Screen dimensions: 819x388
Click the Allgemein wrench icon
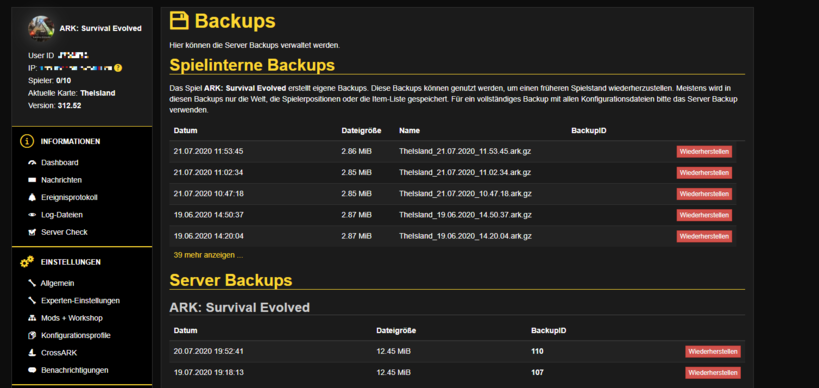32,283
